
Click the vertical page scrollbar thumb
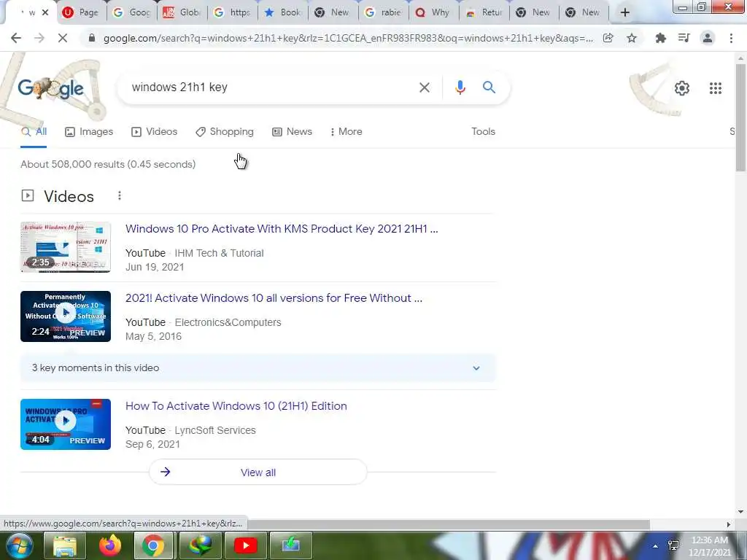(740, 117)
